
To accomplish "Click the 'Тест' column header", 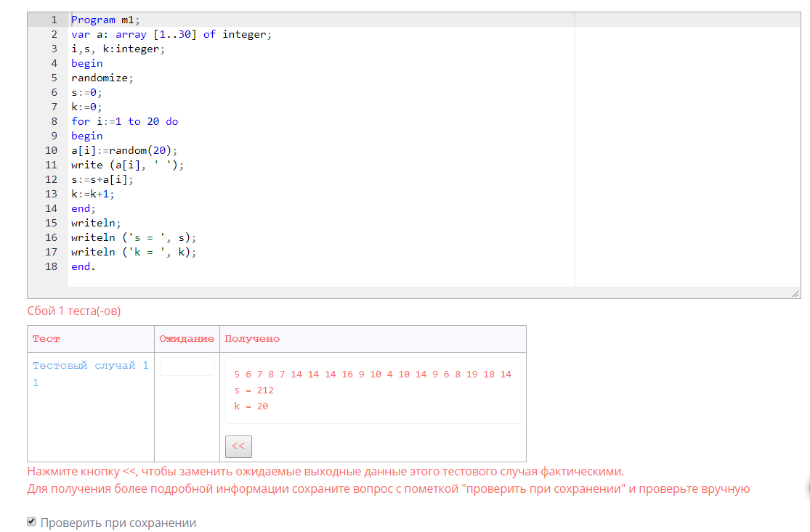I will click(x=46, y=338).
